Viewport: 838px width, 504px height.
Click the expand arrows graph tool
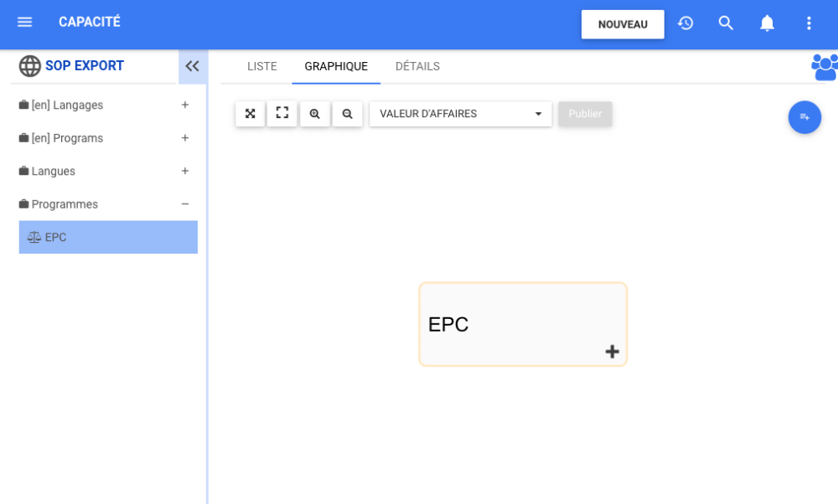(250, 114)
